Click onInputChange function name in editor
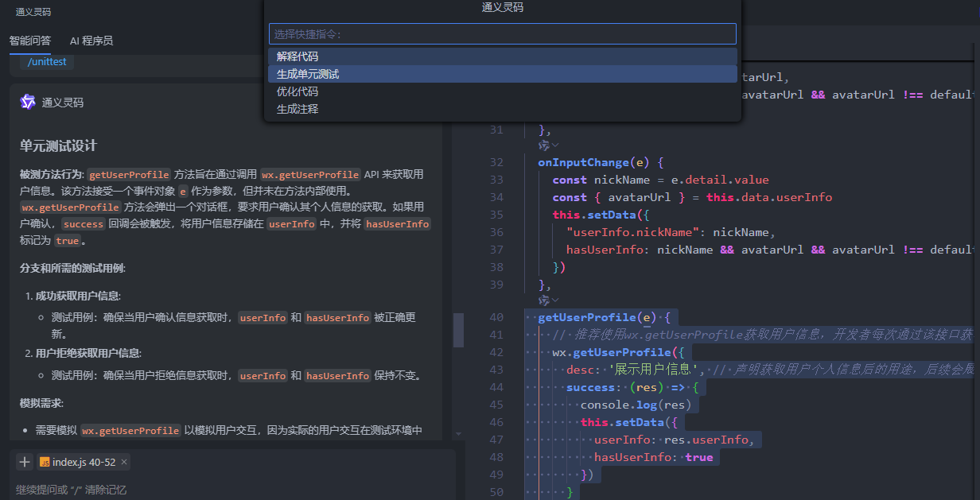Viewport: 980px width, 500px height. pyautogui.click(x=584, y=162)
